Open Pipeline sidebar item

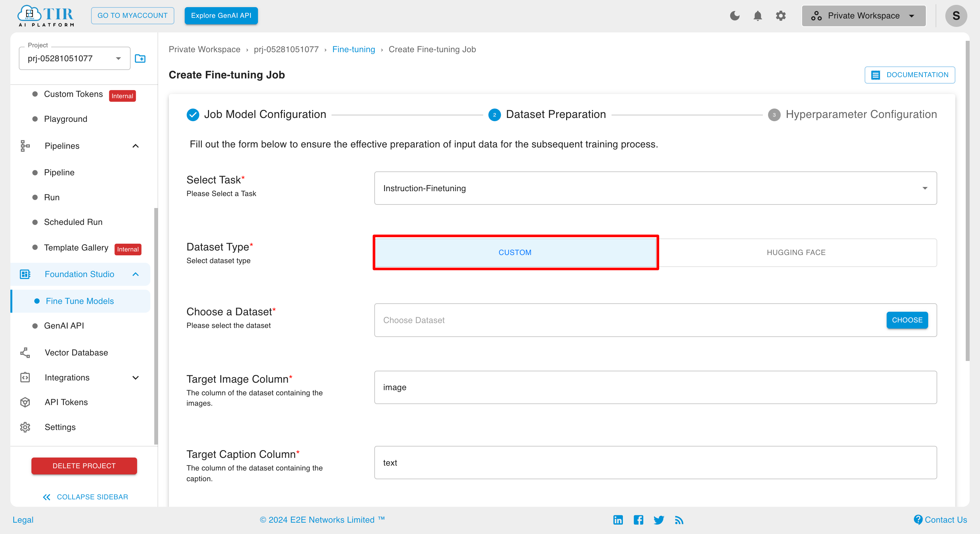tap(59, 172)
